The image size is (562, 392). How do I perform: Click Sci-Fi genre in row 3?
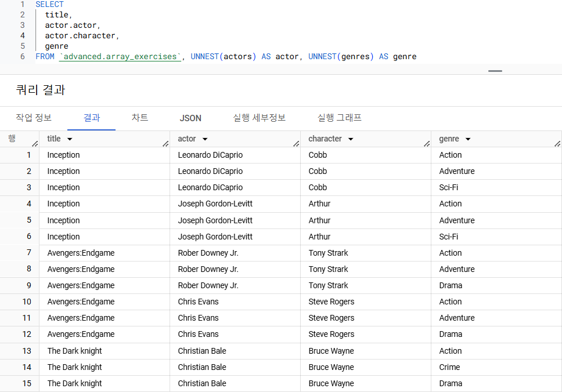(449, 187)
